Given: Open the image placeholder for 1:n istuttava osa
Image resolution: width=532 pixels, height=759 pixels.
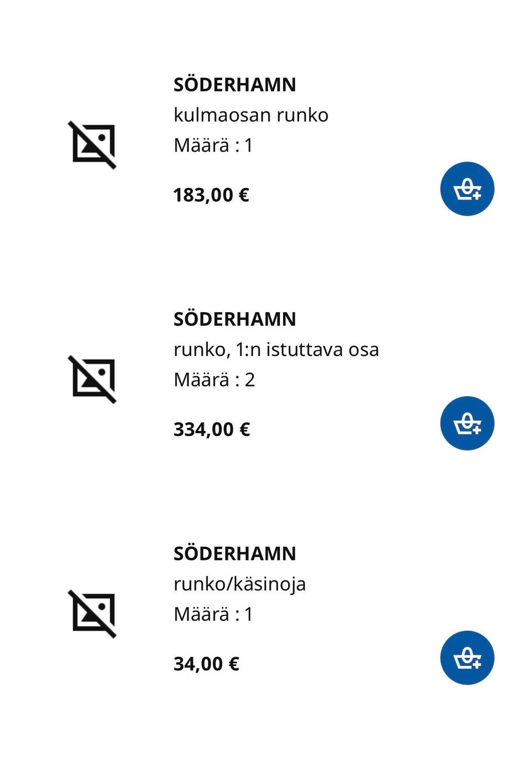Looking at the screenshot, I should [x=93, y=379].
